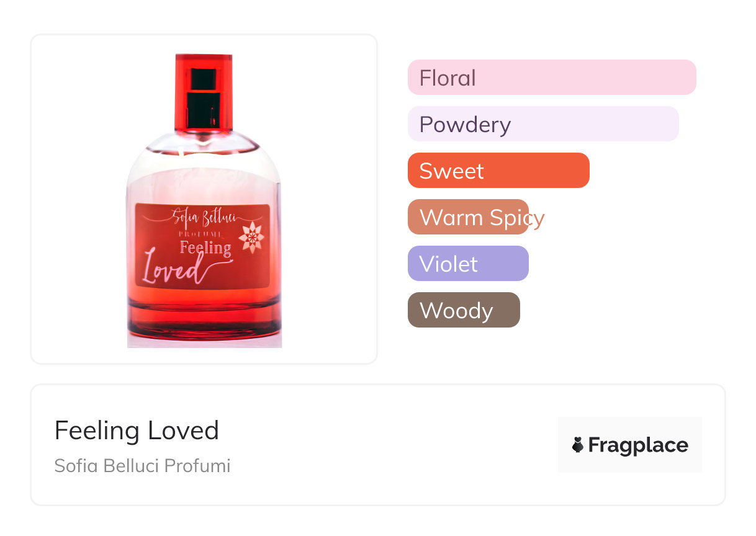The height and width of the screenshot is (536, 756).
Task: Click the black sprayer nozzle inside the cap
Action: coord(204,98)
